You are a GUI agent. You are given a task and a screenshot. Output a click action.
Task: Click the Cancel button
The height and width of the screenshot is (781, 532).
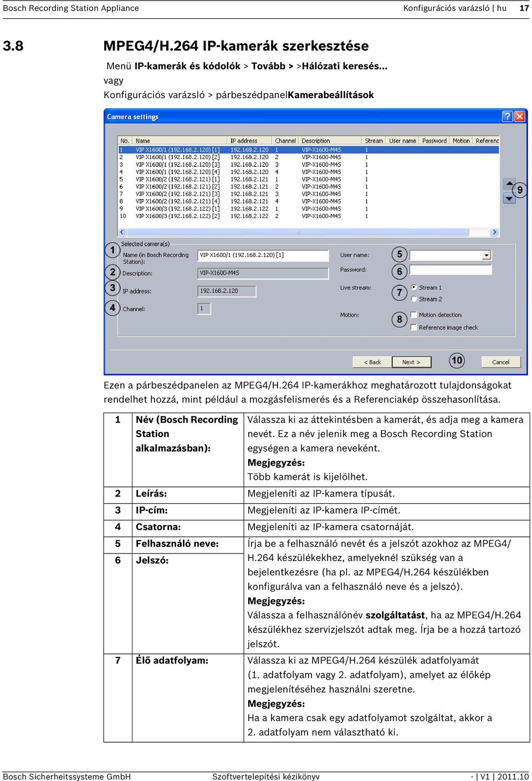(500, 362)
